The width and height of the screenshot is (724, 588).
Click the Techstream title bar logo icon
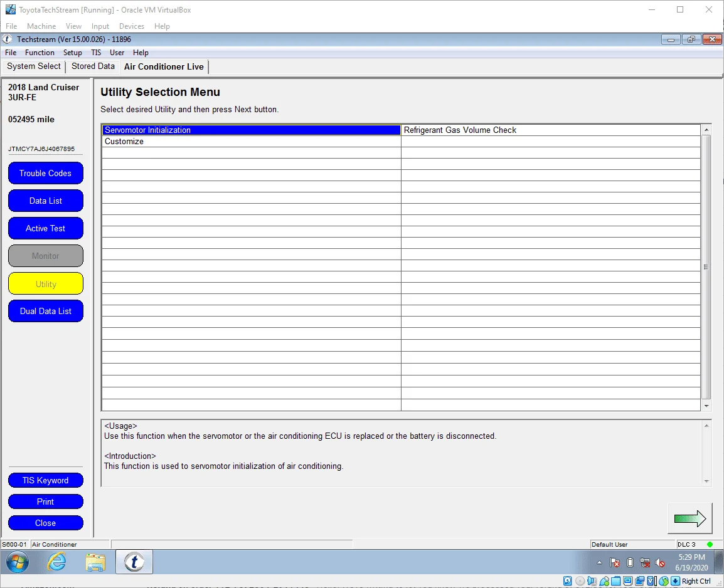(8, 39)
